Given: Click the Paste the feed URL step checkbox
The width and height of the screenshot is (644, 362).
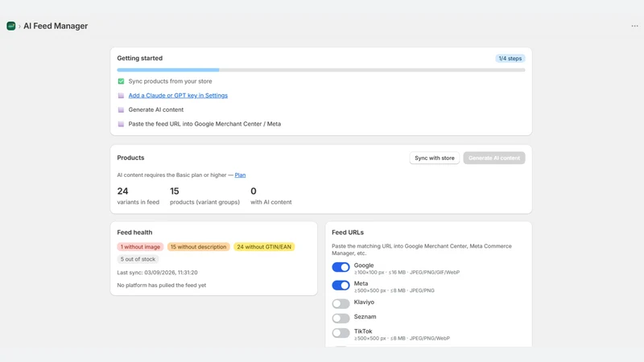Looking at the screenshot, I should point(121,124).
